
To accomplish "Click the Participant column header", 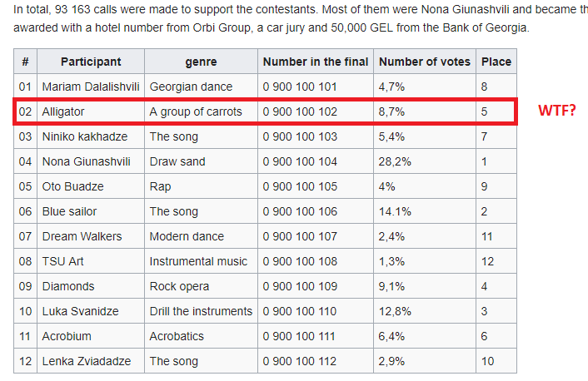I will pyautogui.click(x=91, y=62).
